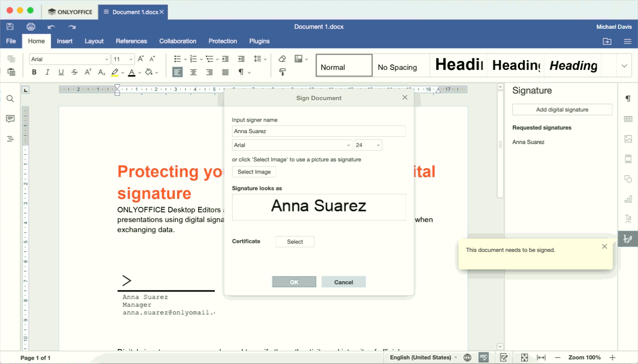638x364 pixels.
Task: Open the signature font dropdown showing Arial
Action: coord(292,145)
